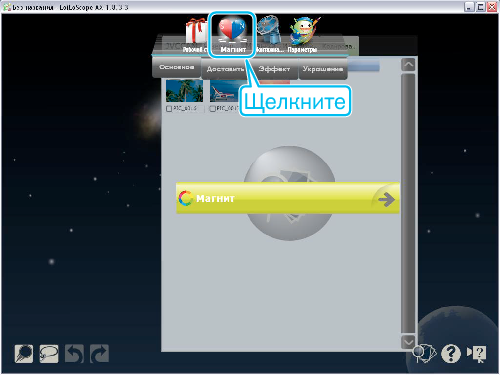Image resolution: width=500 pixels, height=375 pixels.
Task: Click the scroll up arrow button
Action: click(x=409, y=65)
